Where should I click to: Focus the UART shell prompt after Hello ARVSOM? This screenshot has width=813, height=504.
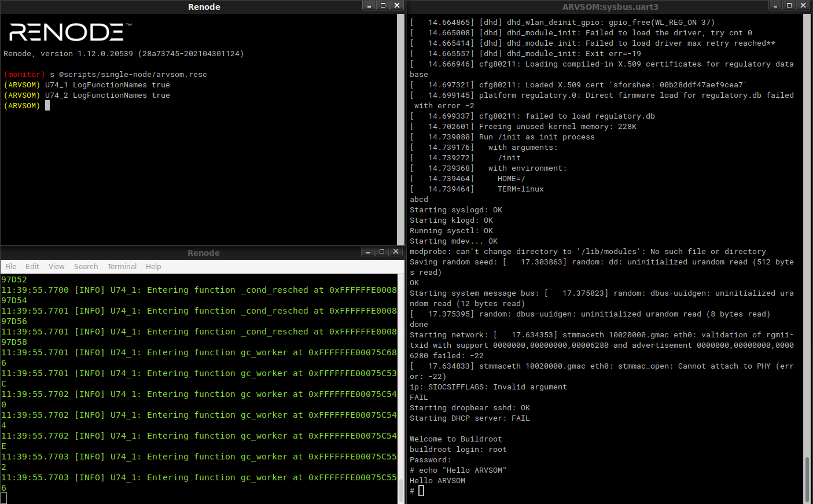tap(421, 491)
